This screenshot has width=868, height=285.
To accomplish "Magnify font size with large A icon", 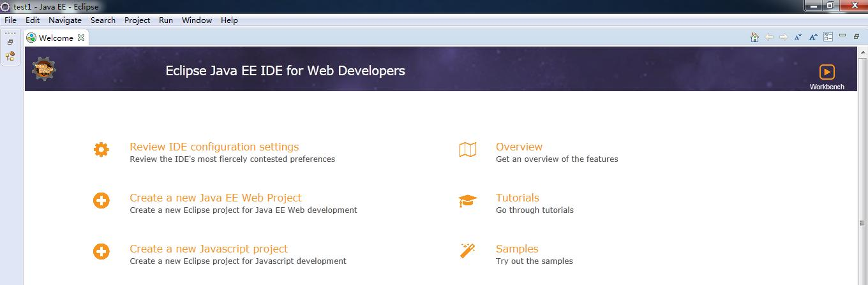I will tap(813, 37).
